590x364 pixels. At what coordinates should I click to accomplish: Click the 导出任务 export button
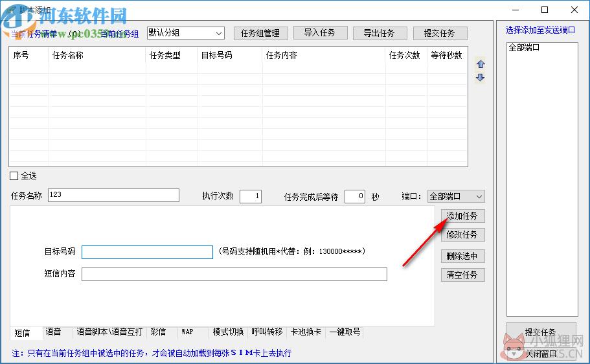coord(380,33)
